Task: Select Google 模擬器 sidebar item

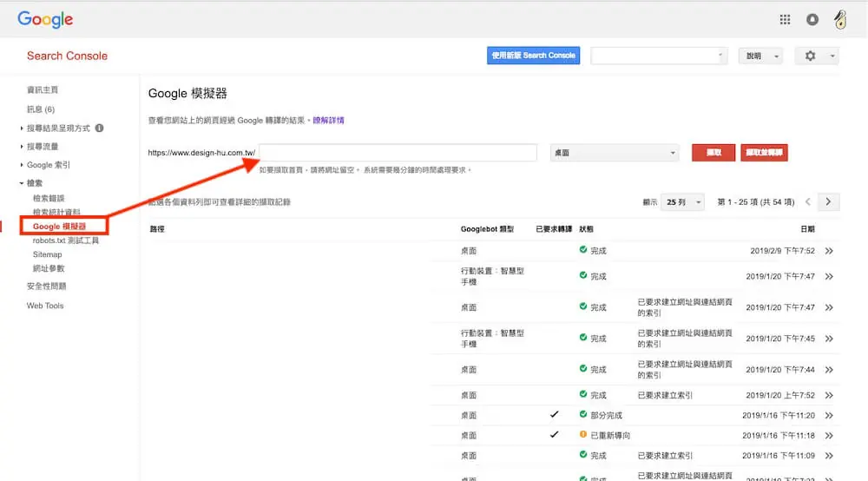Action: click(59, 227)
